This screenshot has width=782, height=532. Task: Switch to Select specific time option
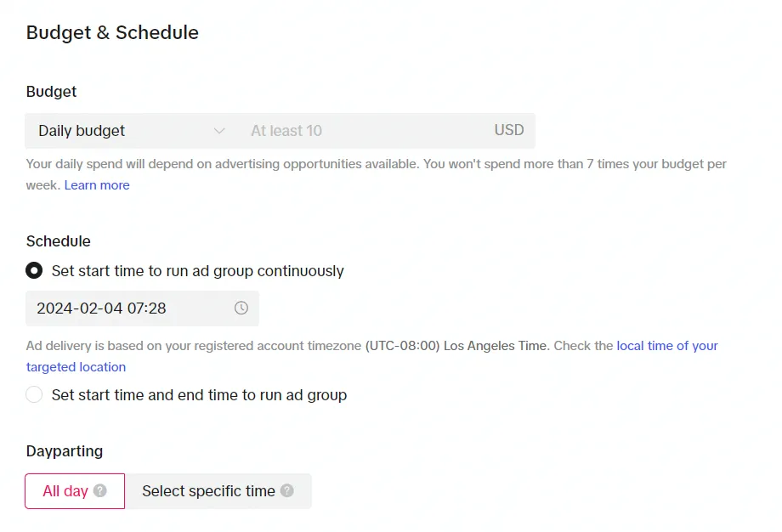218,491
